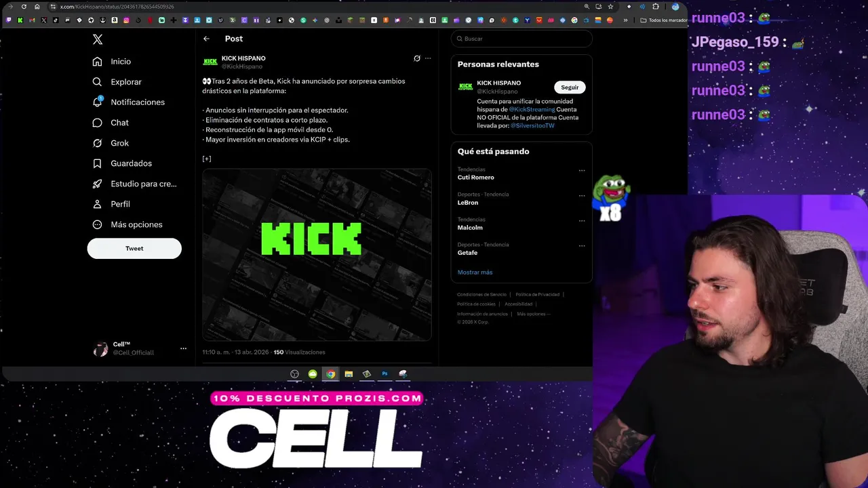Screen dimensions: 868x488
Task: Open the KICK image in the post
Action: click(317, 254)
